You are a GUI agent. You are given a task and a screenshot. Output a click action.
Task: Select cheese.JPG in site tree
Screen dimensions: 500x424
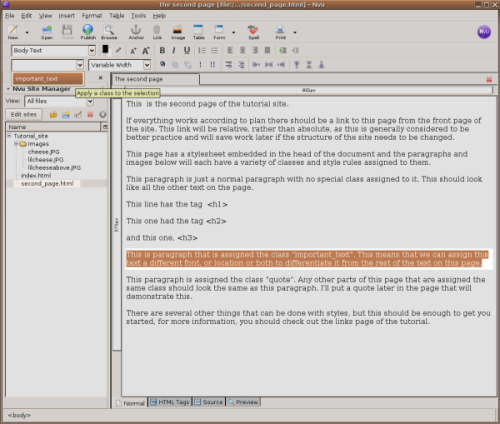pos(44,152)
